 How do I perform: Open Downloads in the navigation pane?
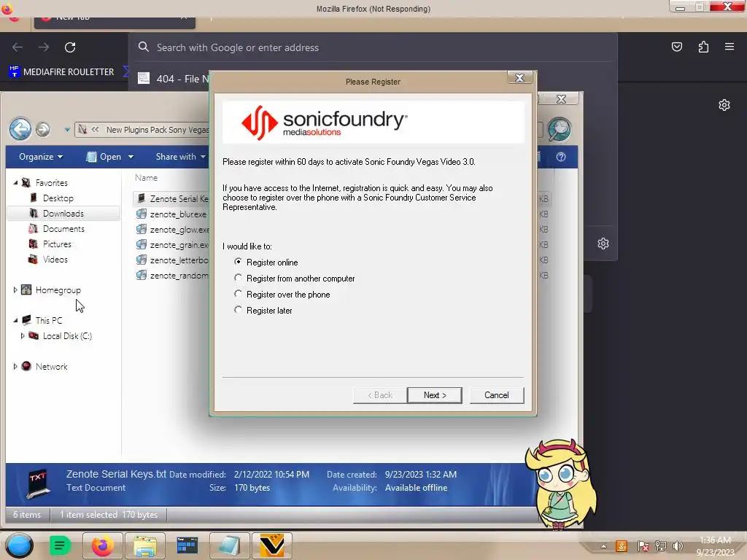[63, 214]
